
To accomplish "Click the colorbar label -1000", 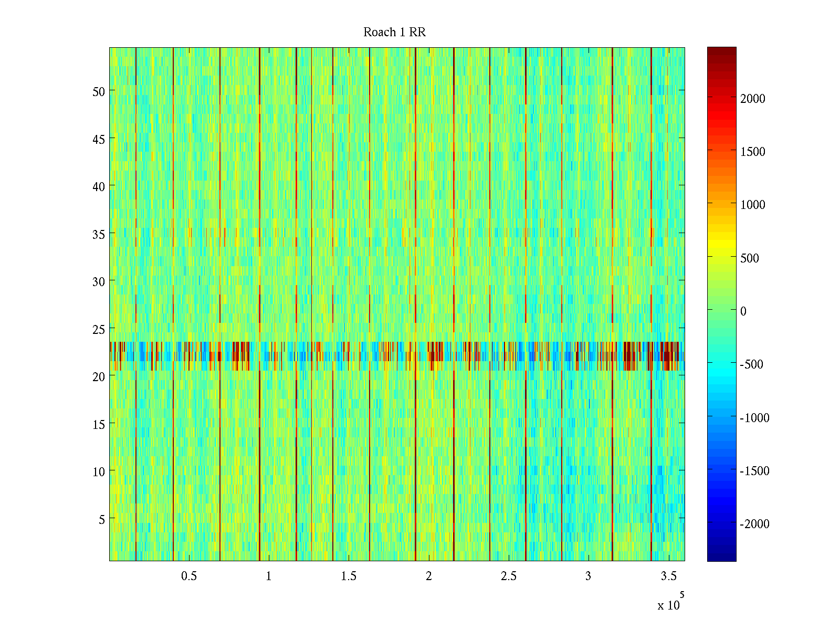I will coord(754,418).
